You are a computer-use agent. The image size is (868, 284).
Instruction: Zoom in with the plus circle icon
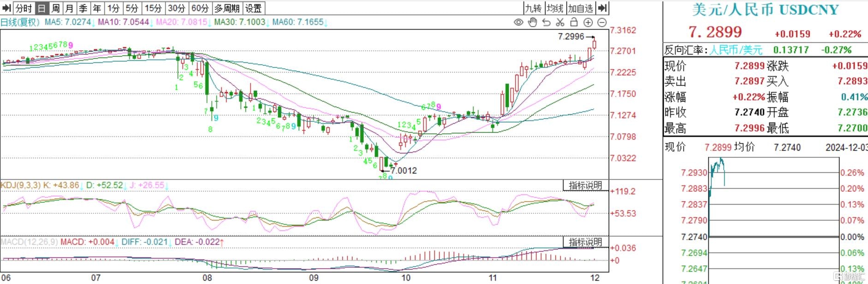pos(588,22)
